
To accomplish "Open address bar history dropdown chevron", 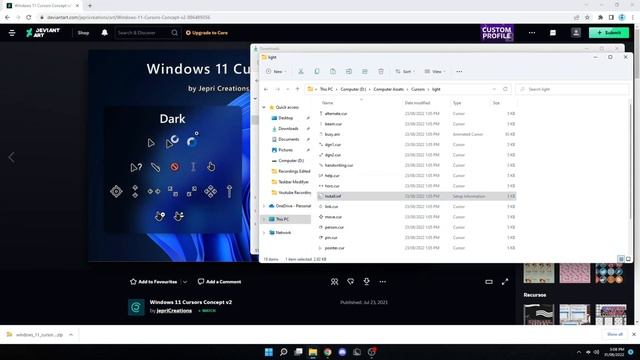I will click(x=494, y=89).
